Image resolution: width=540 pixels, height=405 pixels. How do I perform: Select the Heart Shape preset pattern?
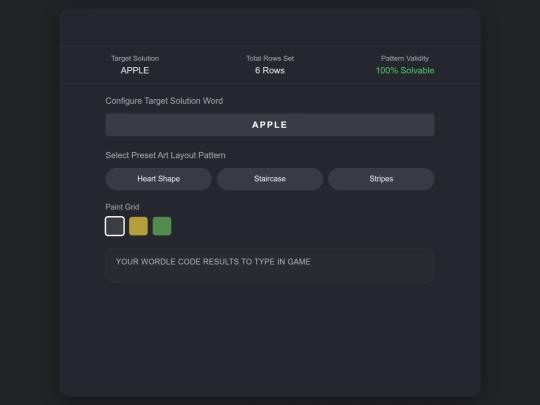click(x=158, y=179)
